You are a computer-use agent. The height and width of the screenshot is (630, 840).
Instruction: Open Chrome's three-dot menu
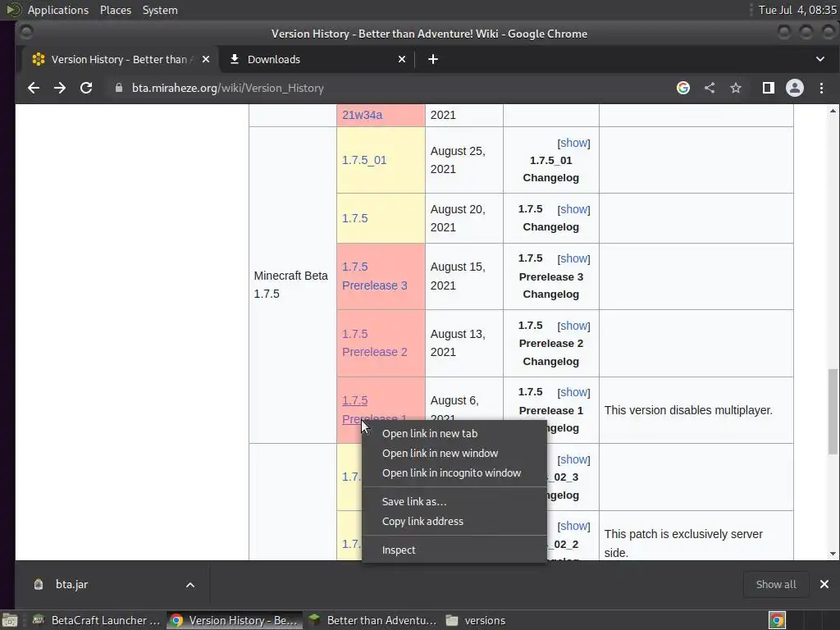click(821, 88)
